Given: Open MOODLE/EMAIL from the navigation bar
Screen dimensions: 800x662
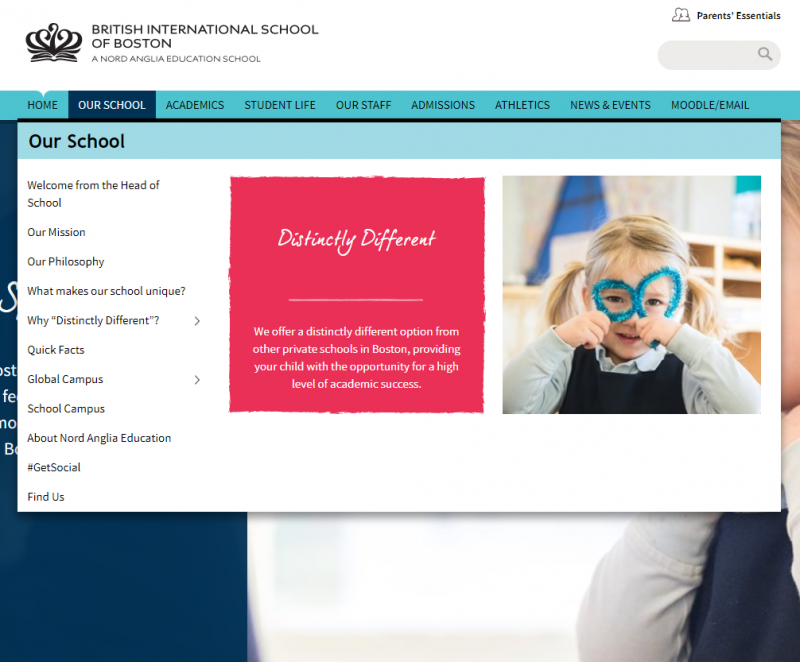Looking at the screenshot, I should 710,104.
